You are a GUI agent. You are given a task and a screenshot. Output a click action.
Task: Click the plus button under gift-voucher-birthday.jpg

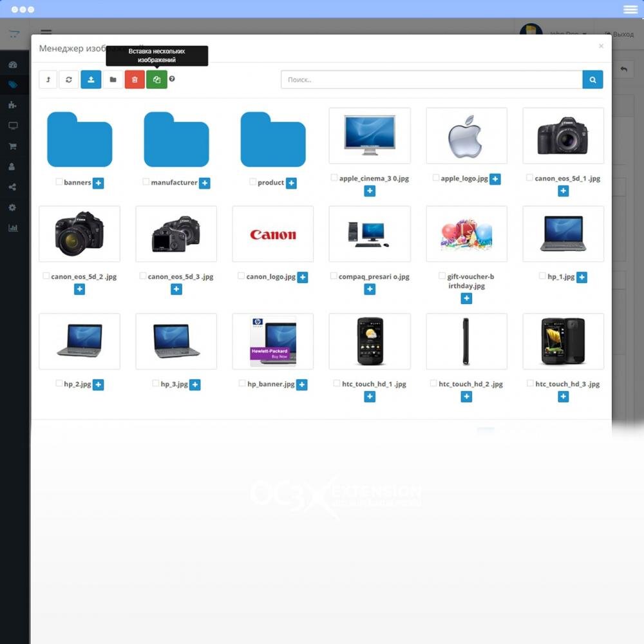466,298
